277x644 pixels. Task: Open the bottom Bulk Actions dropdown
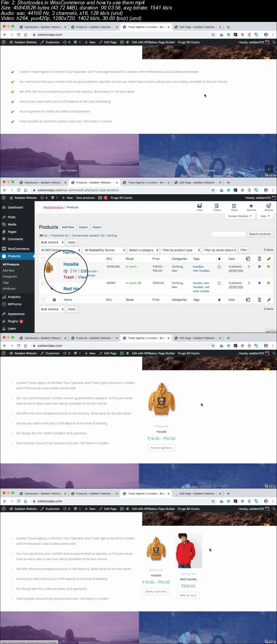coord(52,309)
